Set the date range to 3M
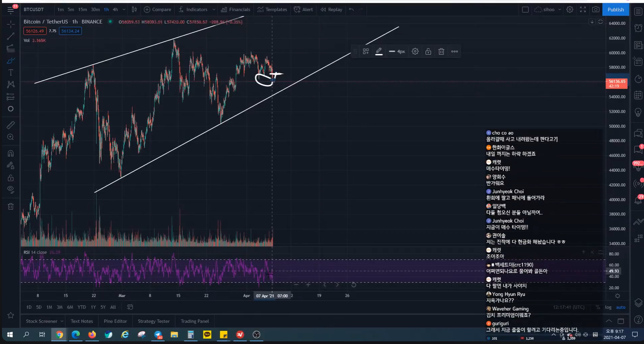Viewport: 644px width, 344px height. click(60, 307)
